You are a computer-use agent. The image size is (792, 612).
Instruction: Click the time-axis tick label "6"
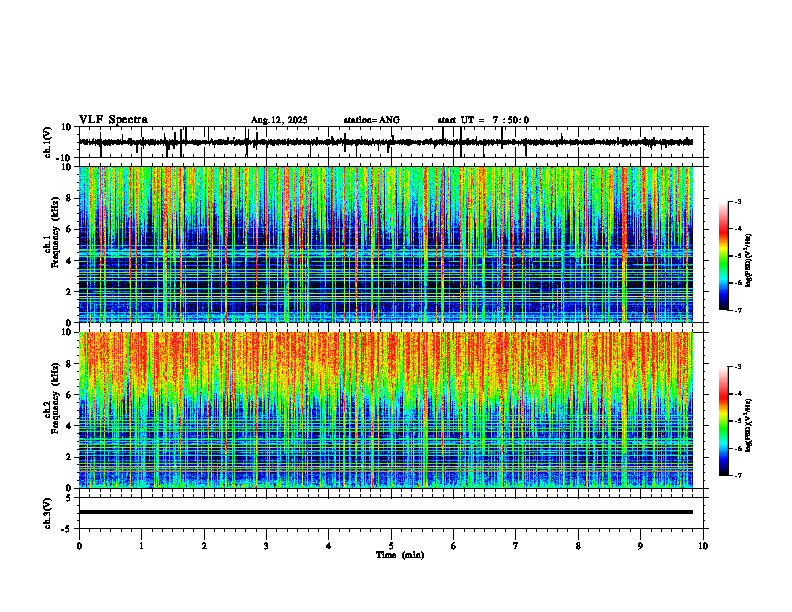pyautogui.click(x=454, y=546)
